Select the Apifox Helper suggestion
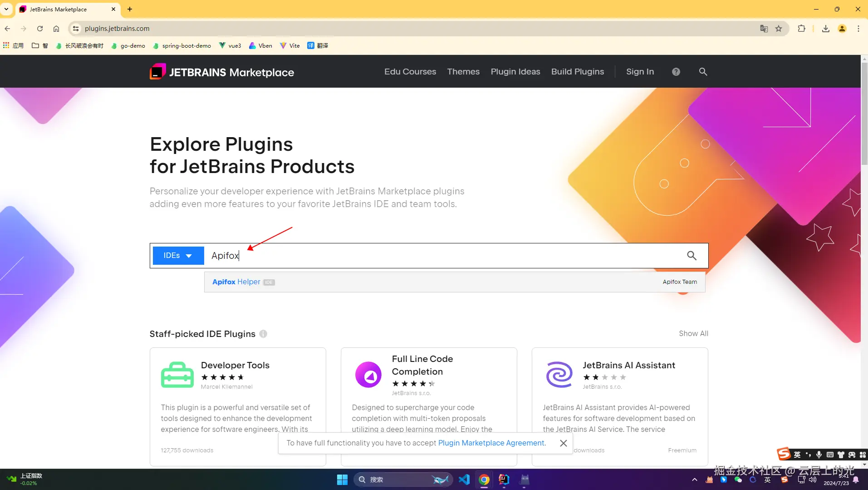Viewport: 868px width, 490px height. pyautogui.click(x=455, y=282)
